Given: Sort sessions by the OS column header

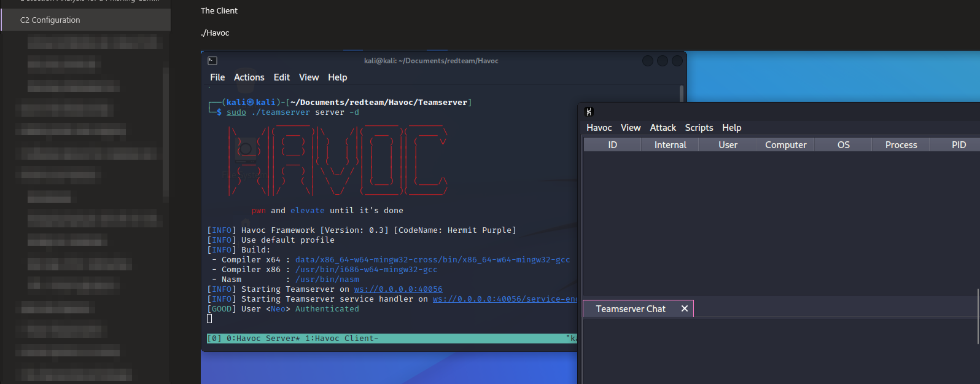Looking at the screenshot, I should point(843,145).
